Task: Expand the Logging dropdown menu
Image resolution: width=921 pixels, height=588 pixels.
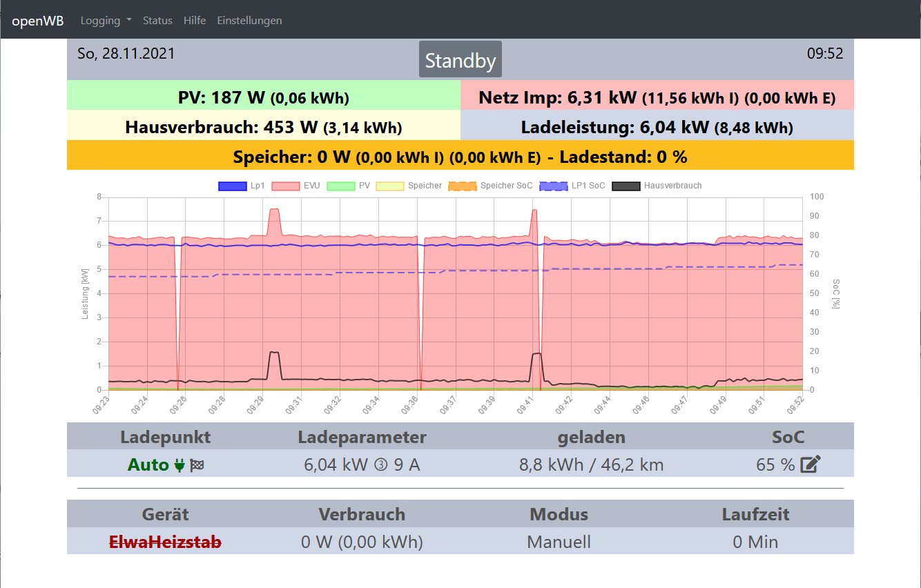Action: [106, 21]
